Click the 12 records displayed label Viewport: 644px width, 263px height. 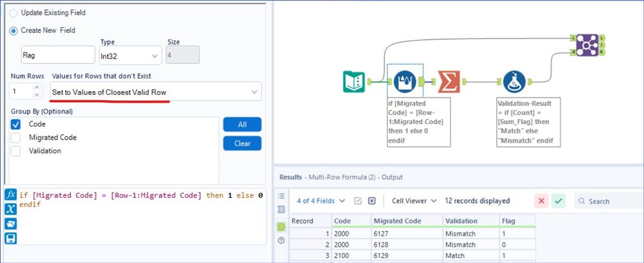pyautogui.click(x=478, y=201)
